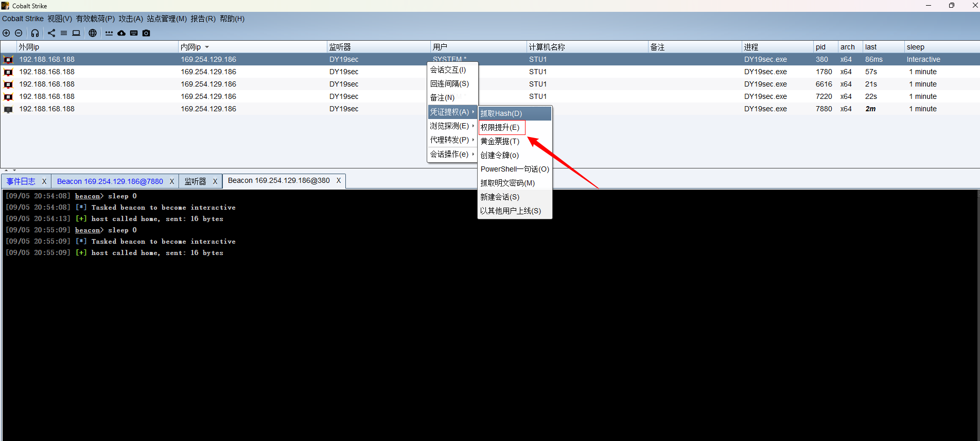Expand the 浏览探测(E) submenu
980x441 pixels.
click(x=452, y=126)
